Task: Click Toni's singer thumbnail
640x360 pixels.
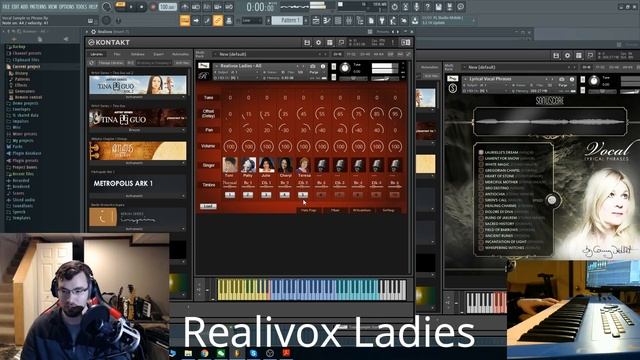Action: point(230,164)
